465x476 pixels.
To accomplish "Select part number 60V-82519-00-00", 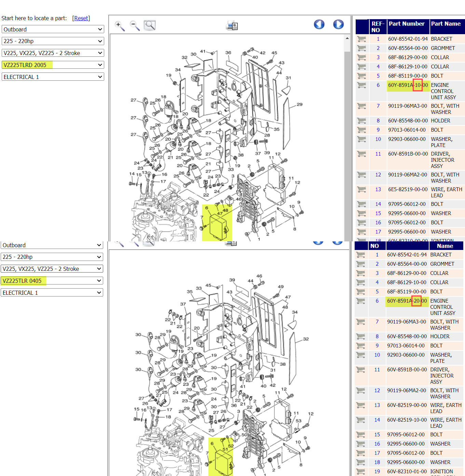I will 407,405.
